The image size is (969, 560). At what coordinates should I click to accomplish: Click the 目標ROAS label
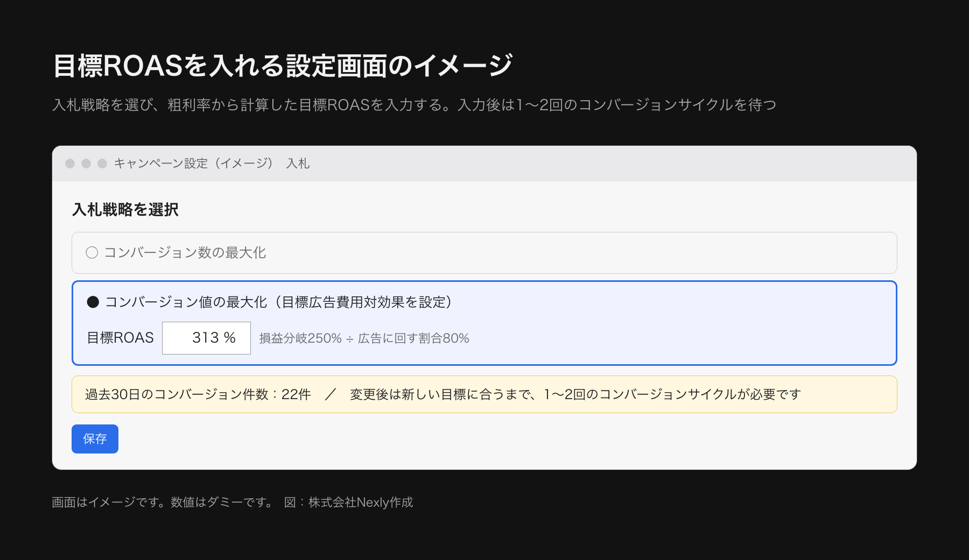[x=120, y=338]
